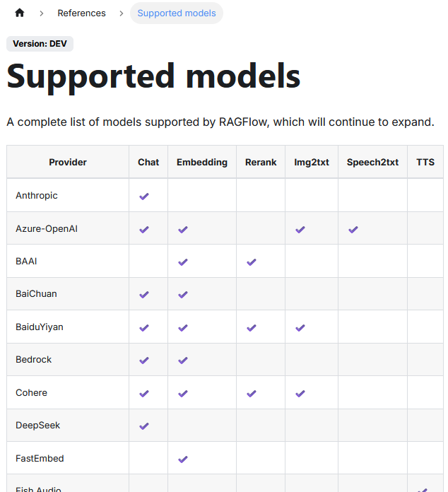Click the Speech2txt column header
The image size is (448, 492).
[x=372, y=162]
